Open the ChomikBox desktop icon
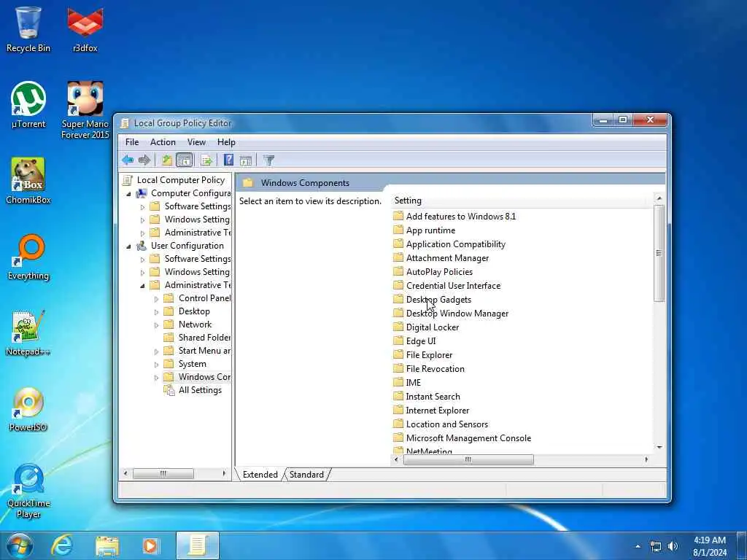Image resolution: width=747 pixels, height=560 pixels. pyautogui.click(x=28, y=181)
